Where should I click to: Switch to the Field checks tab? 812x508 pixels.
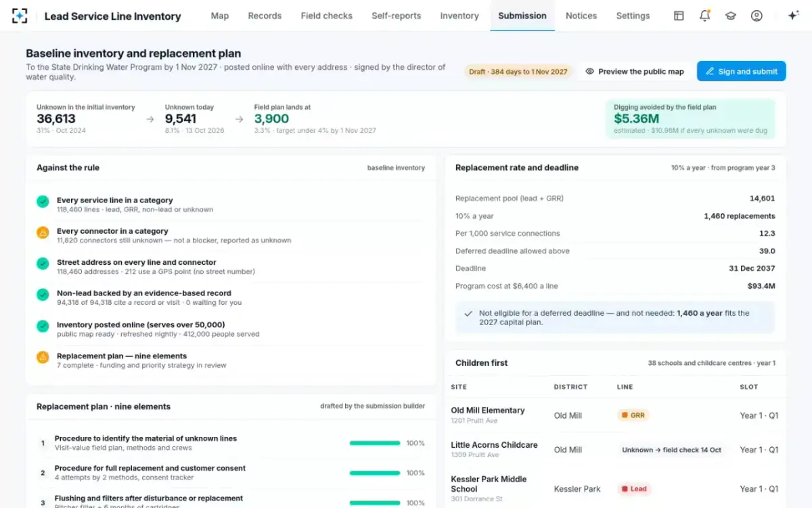point(327,16)
